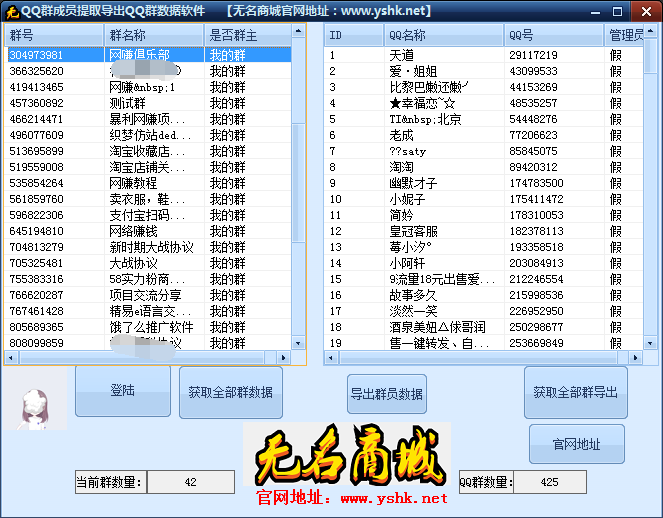
Task: Select member 天道 row
Action: (484, 55)
